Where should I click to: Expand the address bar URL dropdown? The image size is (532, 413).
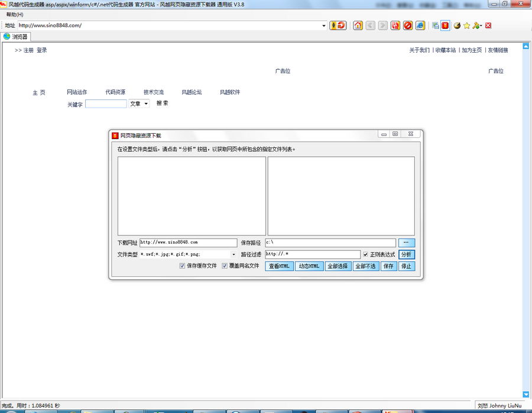pyautogui.click(x=324, y=25)
